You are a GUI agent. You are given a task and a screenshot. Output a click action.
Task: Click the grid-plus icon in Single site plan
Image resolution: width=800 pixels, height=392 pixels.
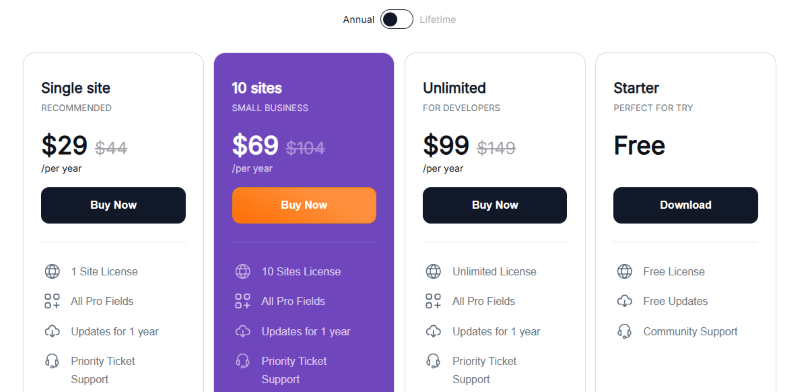pyautogui.click(x=52, y=301)
